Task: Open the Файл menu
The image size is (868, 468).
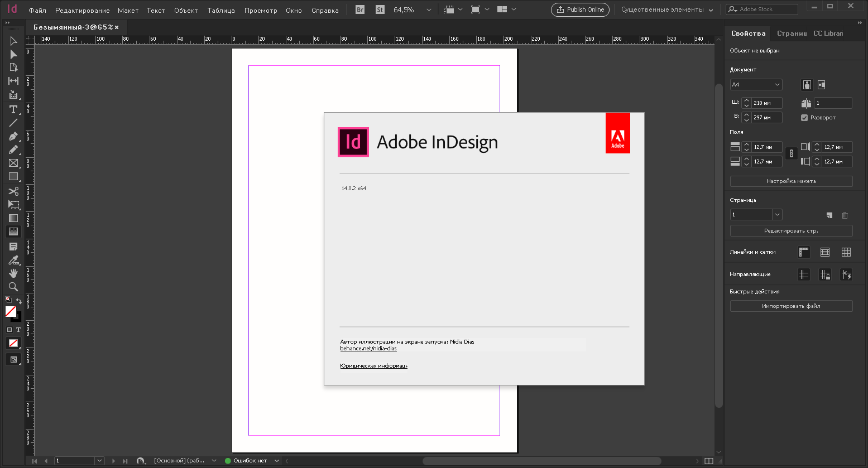Action: (37, 11)
